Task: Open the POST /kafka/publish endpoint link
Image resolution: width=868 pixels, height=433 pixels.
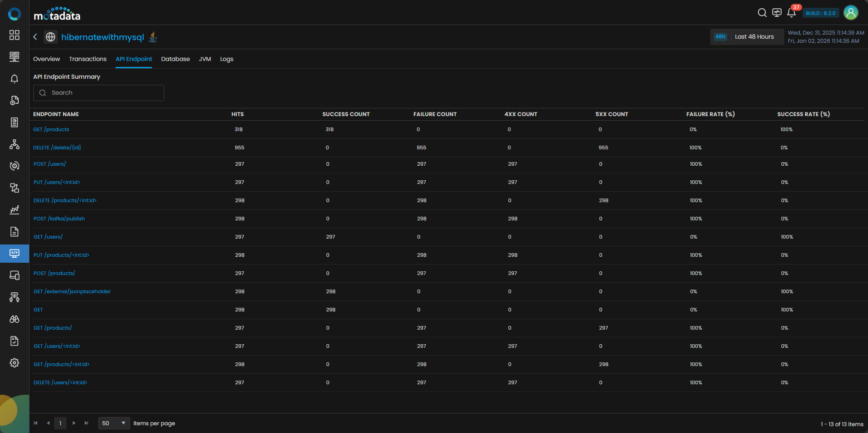Action: point(59,219)
